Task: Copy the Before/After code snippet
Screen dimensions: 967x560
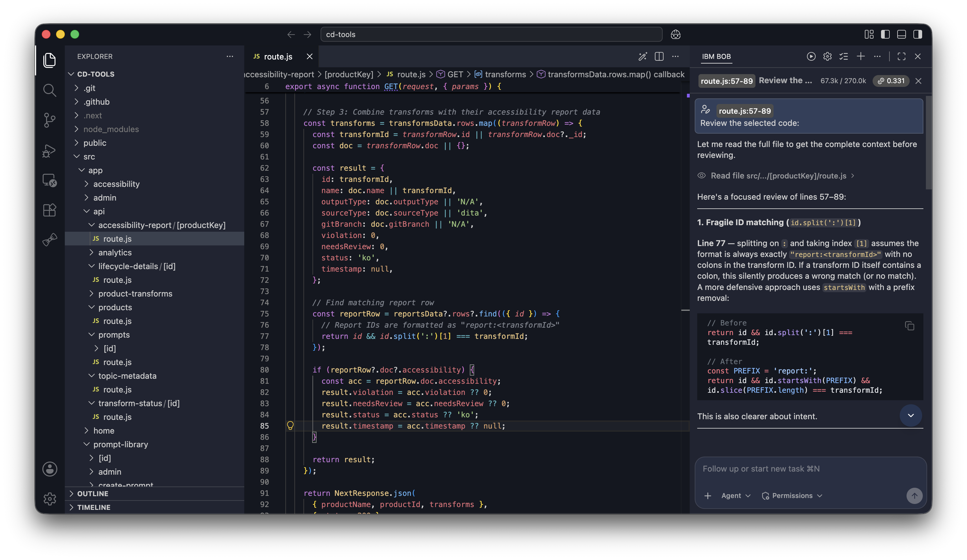Action: point(909,326)
